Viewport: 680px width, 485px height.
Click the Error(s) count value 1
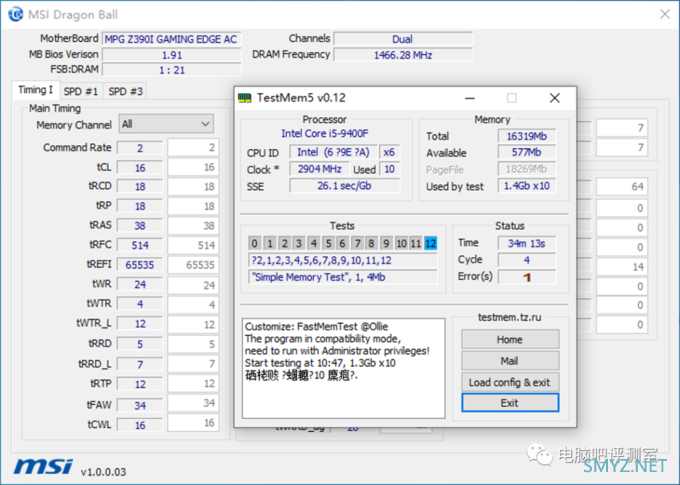(x=526, y=277)
